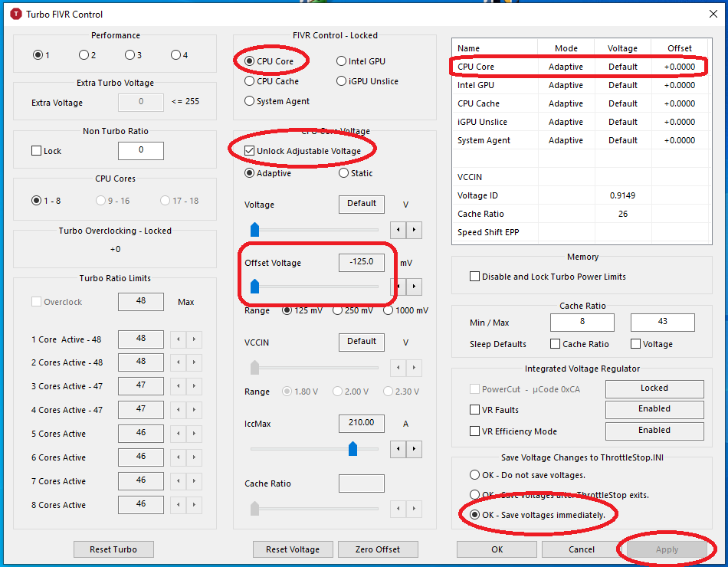Increase IccMax with right arrow
Viewport: 728px width, 567px height.
[414, 449]
